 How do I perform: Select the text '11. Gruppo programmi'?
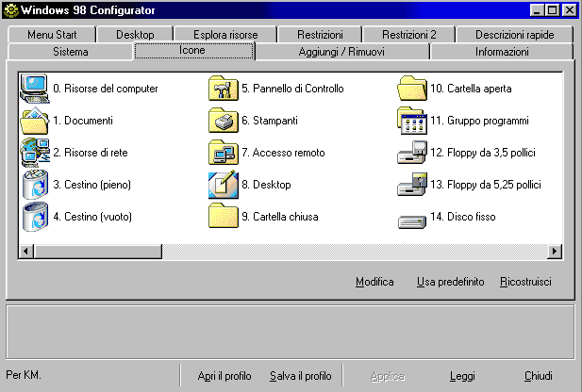479,121
